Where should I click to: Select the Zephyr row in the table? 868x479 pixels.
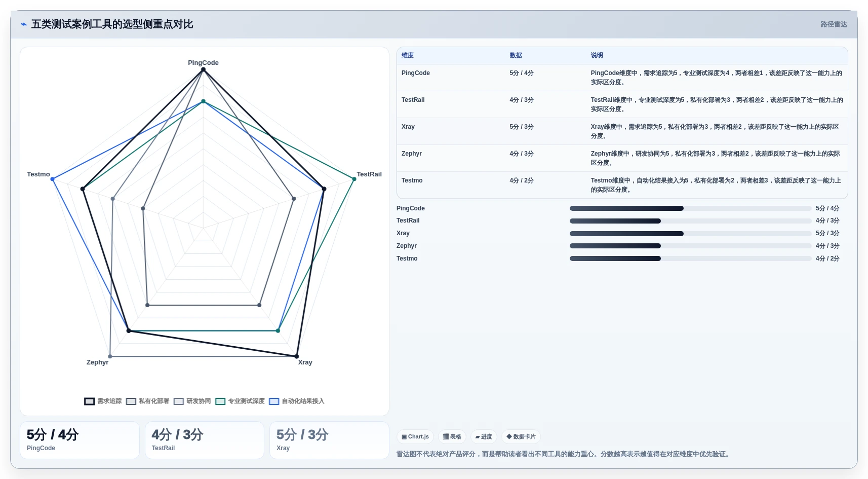[x=622, y=158]
